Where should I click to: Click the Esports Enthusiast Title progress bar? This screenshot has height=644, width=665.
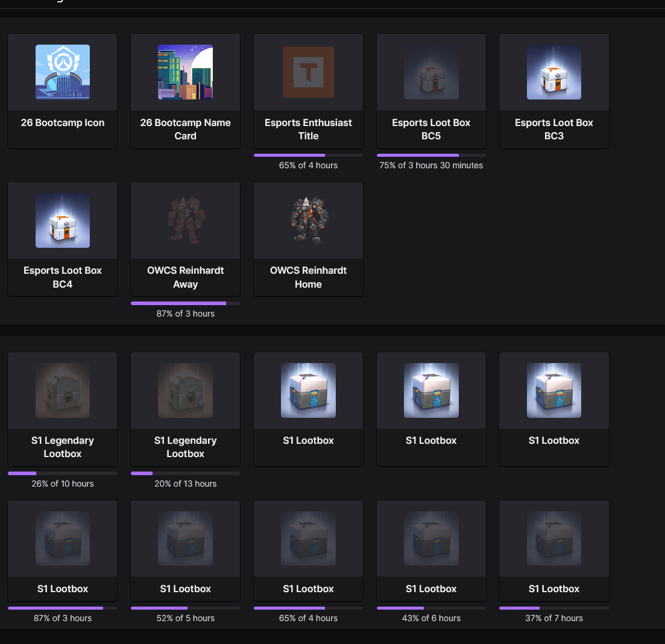308,156
